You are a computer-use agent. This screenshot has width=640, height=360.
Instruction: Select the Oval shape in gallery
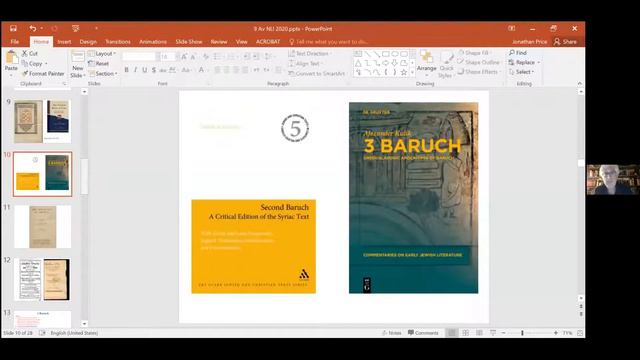click(395, 54)
